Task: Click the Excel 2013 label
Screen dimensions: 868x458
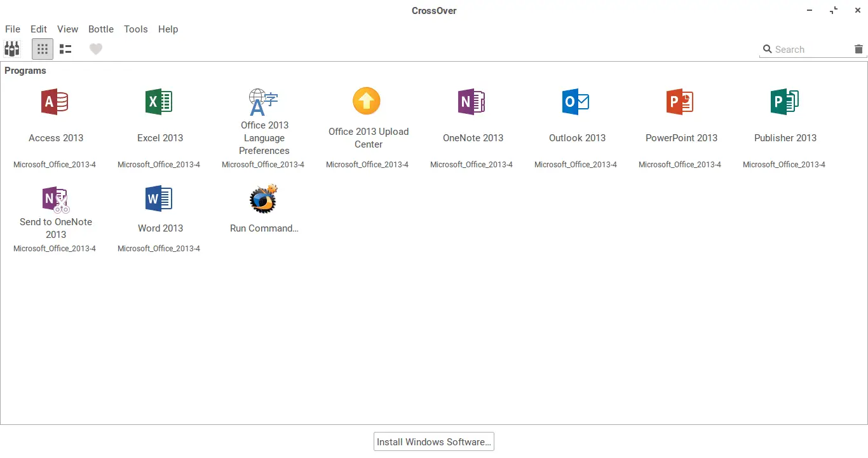Action: (160, 138)
